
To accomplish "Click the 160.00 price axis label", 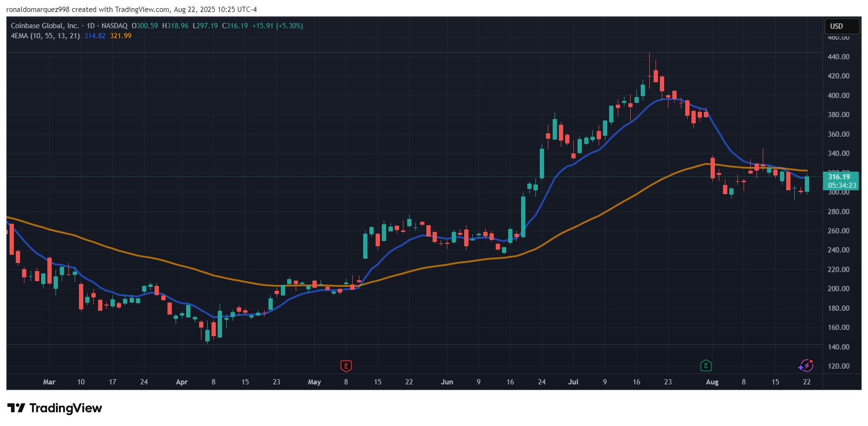I will coord(839,328).
